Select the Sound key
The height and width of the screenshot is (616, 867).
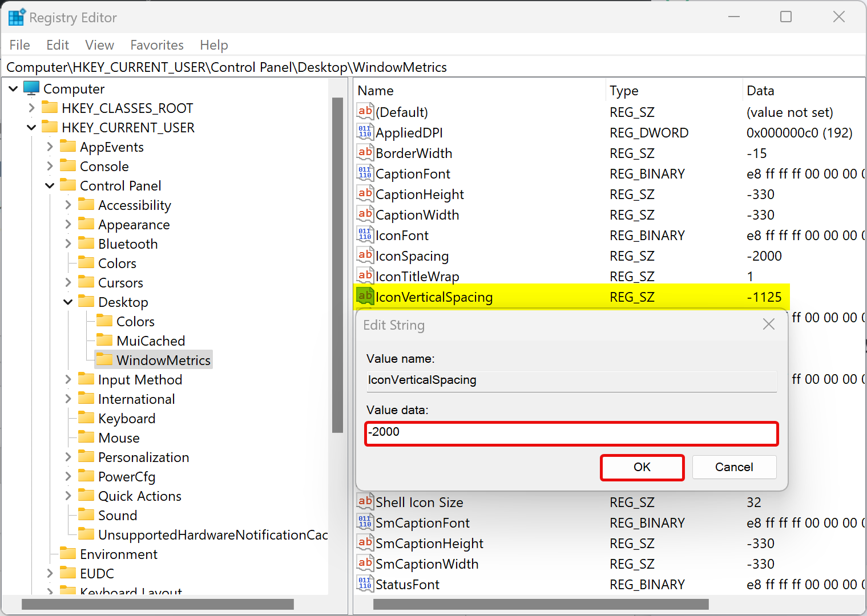(118, 516)
